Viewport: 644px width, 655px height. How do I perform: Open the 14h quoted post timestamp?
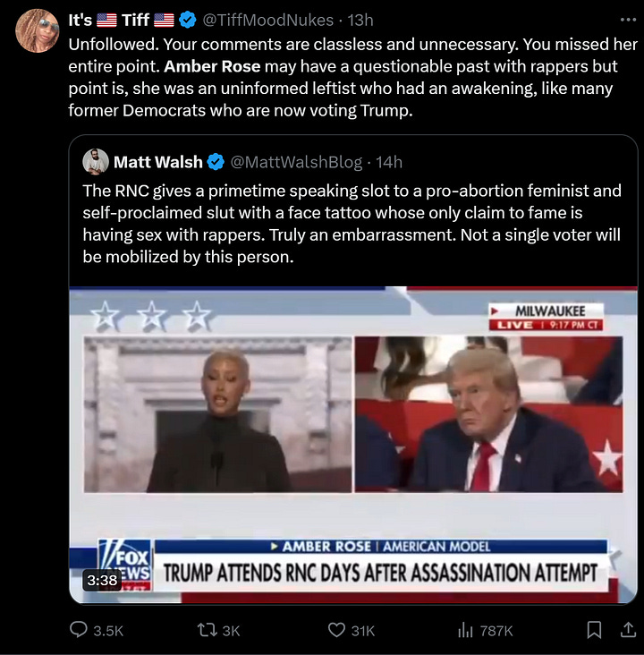point(389,162)
